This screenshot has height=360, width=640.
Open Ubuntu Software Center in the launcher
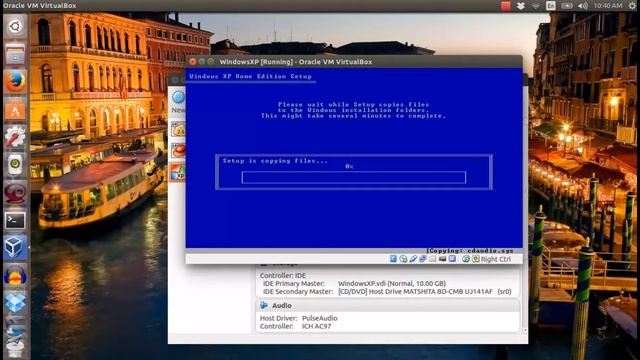15,109
